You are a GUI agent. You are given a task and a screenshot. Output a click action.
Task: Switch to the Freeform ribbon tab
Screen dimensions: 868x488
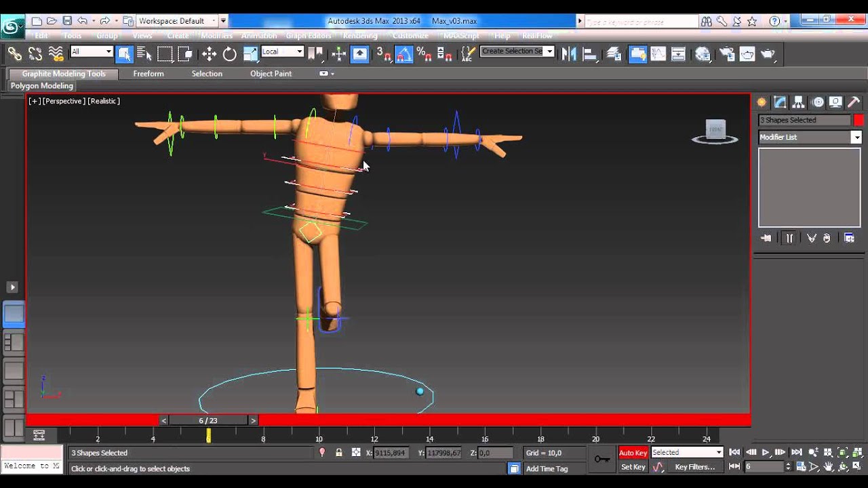pos(149,73)
